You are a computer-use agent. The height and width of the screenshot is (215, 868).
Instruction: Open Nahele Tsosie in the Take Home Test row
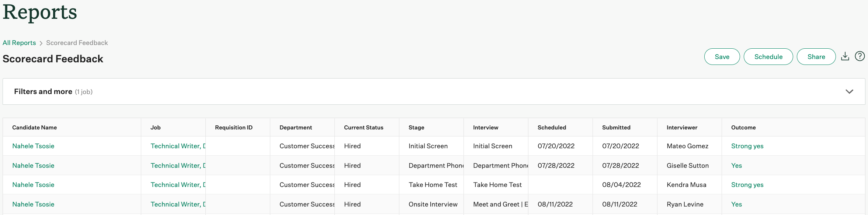33,185
